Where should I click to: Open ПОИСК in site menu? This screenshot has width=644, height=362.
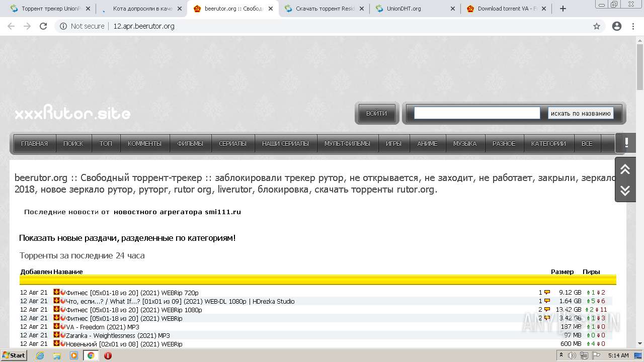pos(73,143)
